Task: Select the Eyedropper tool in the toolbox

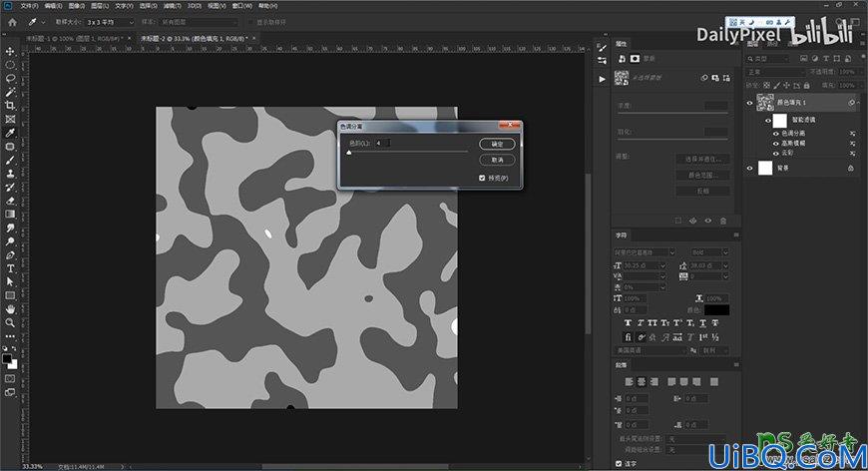Action: click(x=10, y=133)
